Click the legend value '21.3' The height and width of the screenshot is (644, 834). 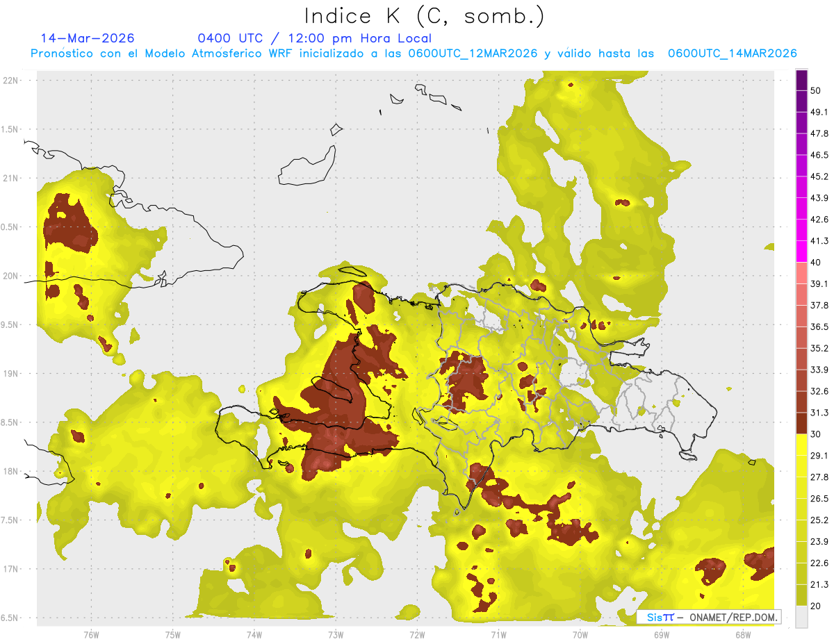pos(819,584)
